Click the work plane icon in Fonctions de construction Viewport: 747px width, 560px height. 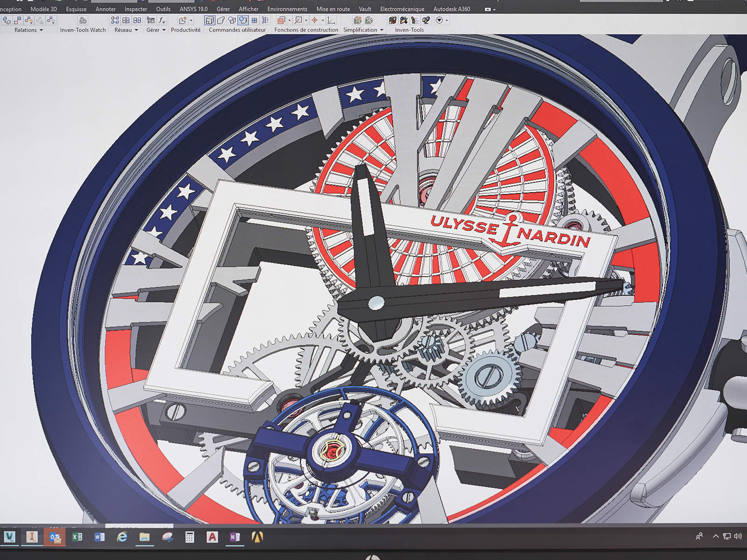coord(281,20)
